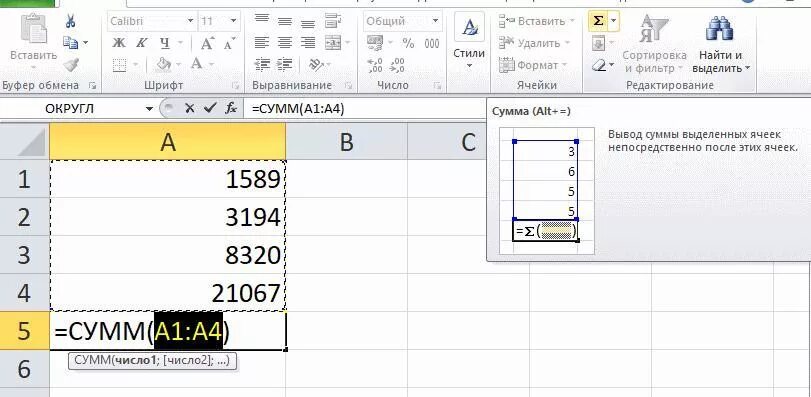Increase decimal places icon
The width and height of the screenshot is (811, 397).
tap(374, 65)
